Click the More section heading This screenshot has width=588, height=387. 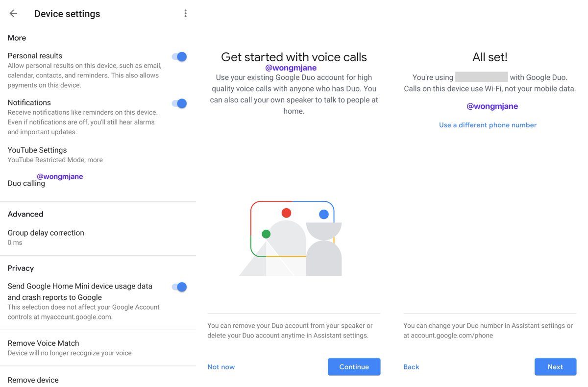[17, 38]
